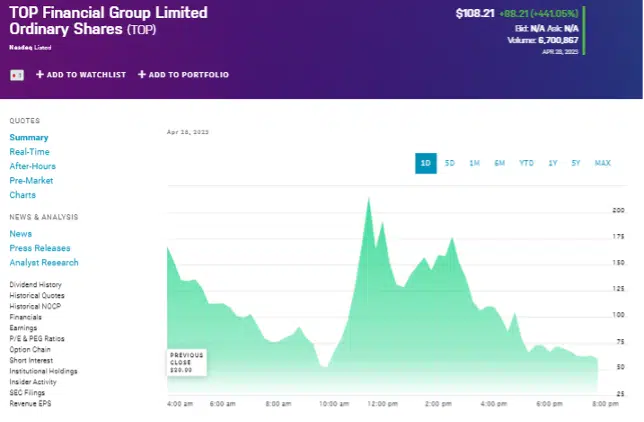644x422 pixels.
Task: Click the chart peak near 12:00 pm
Action: click(x=369, y=199)
